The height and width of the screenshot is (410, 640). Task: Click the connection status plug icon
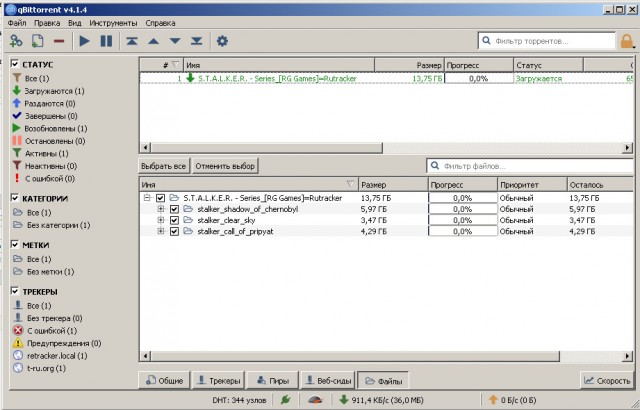coord(286,400)
